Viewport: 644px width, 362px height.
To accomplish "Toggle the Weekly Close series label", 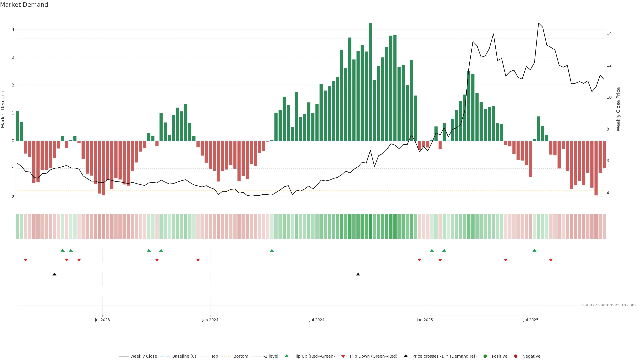I will click(x=144, y=356).
